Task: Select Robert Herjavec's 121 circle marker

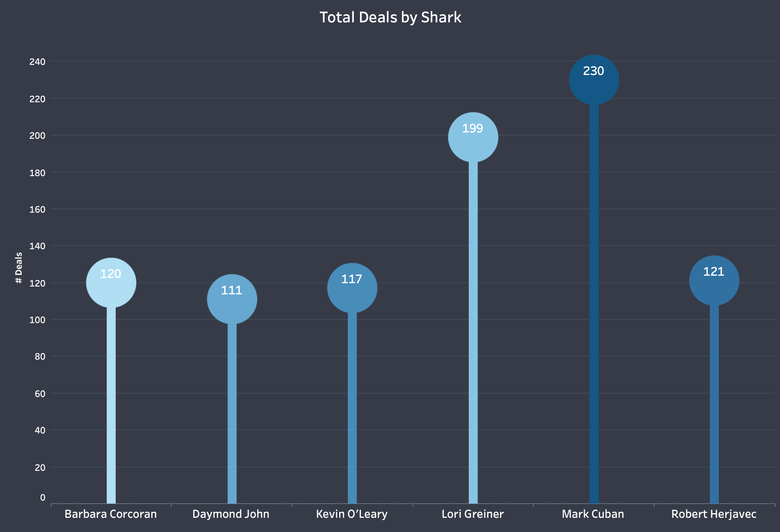Action: pos(714,281)
